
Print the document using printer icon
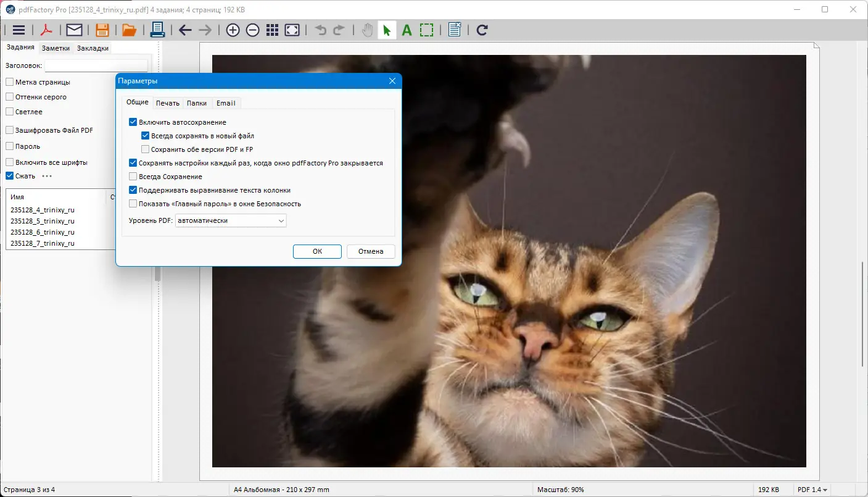pyautogui.click(x=157, y=30)
